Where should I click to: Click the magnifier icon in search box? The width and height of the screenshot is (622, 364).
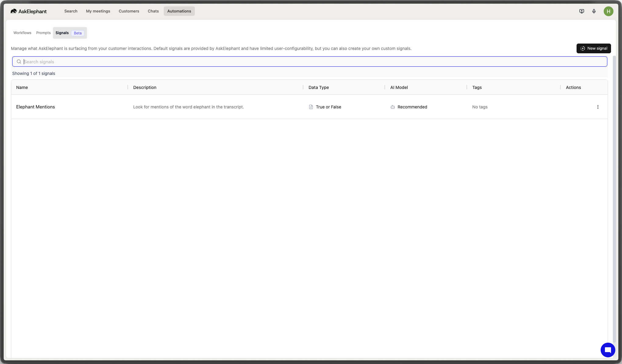19,62
